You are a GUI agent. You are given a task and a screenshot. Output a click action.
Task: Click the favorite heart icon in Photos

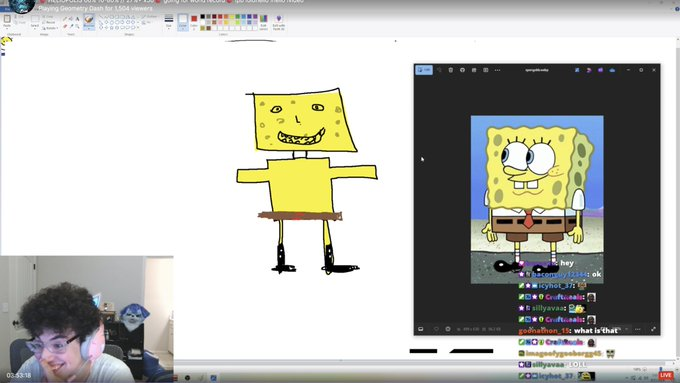pos(436,329)
